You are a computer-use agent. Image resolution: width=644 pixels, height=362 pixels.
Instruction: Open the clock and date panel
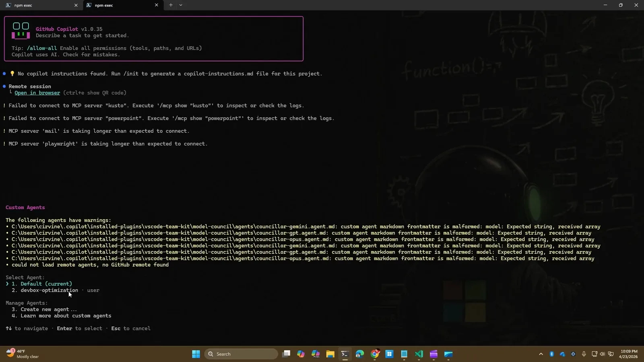pyautogui.click(x=629, y=354)
